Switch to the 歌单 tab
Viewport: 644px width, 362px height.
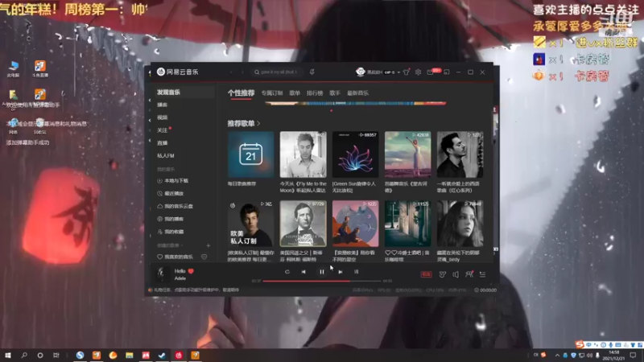click(x=295, y=93)
